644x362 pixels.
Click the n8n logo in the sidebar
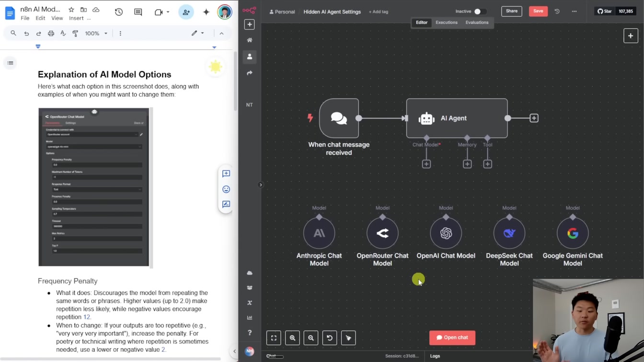(x=249, y=10)
